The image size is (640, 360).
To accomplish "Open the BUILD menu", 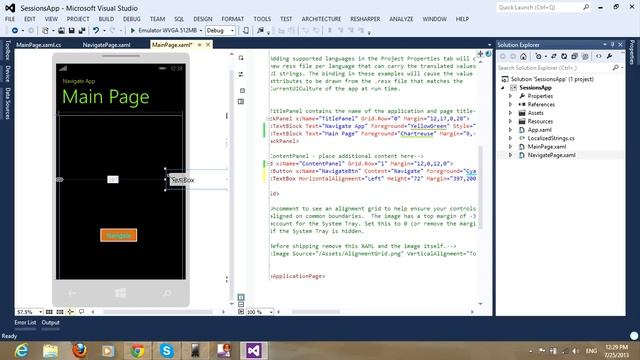I will (x=106, y=19).
